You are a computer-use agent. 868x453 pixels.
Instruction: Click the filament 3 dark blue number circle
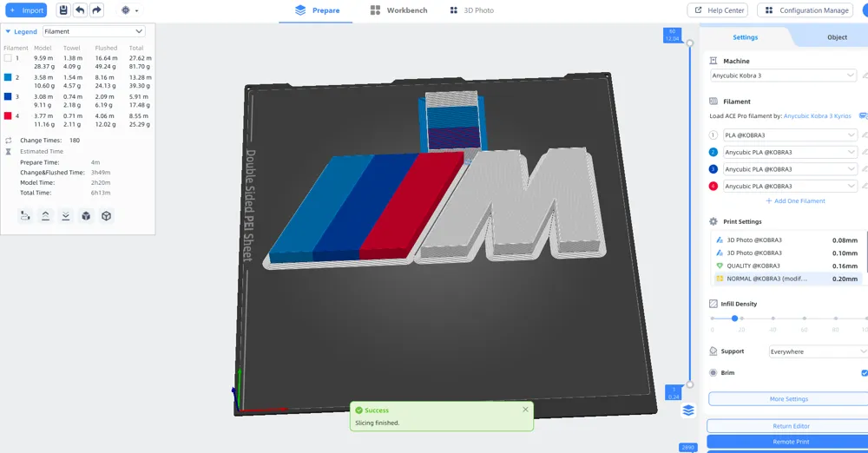(x=713, y=169)
